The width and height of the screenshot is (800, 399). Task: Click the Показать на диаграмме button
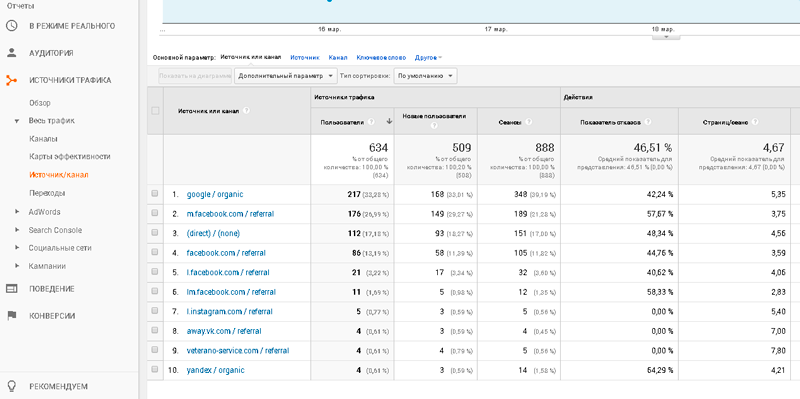pyautogui.click(x=195, y=76)
